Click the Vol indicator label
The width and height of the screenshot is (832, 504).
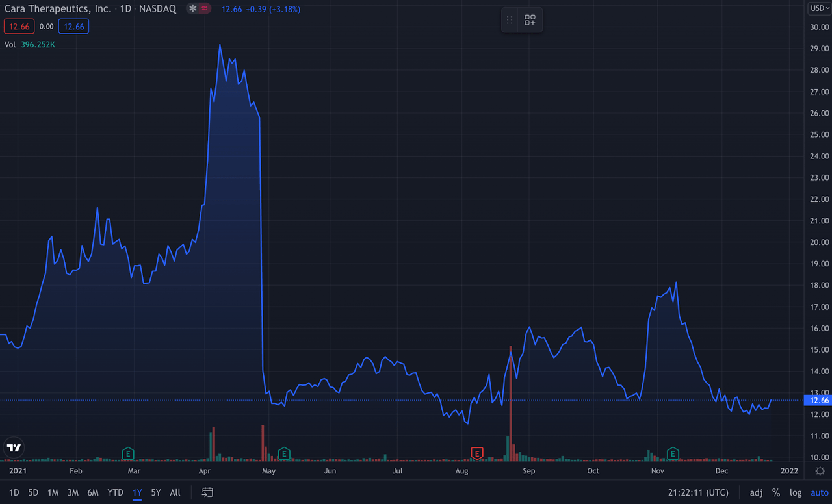tap(10, 45)
